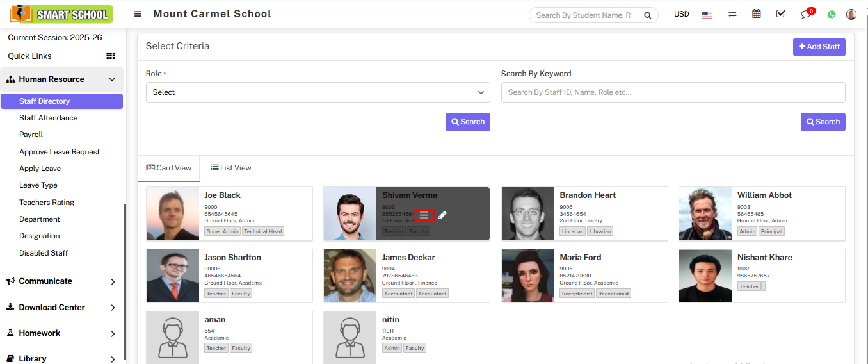Open the hamburger sidebar toggle
Screen dimensions: 868x364
coord(138,14)
